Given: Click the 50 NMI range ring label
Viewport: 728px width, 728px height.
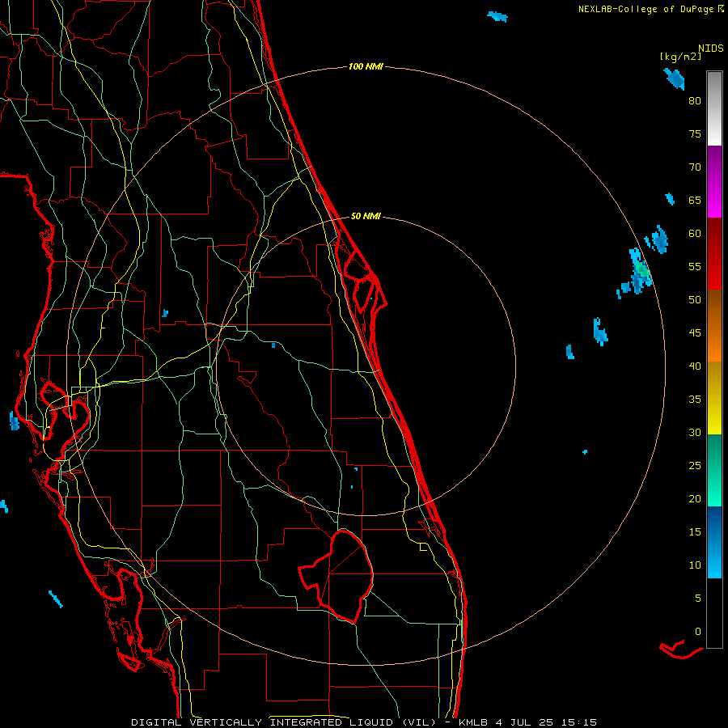Looking at the screenshot, I should [366, 216].
